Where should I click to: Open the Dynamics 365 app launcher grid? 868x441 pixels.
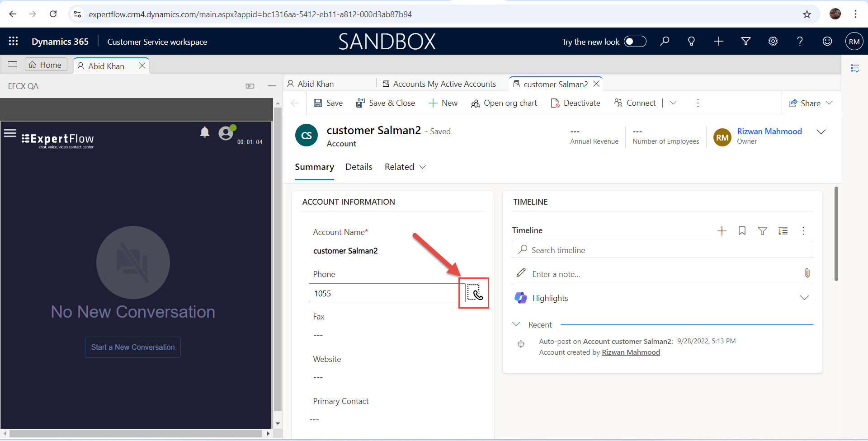[x=14, y=42]
